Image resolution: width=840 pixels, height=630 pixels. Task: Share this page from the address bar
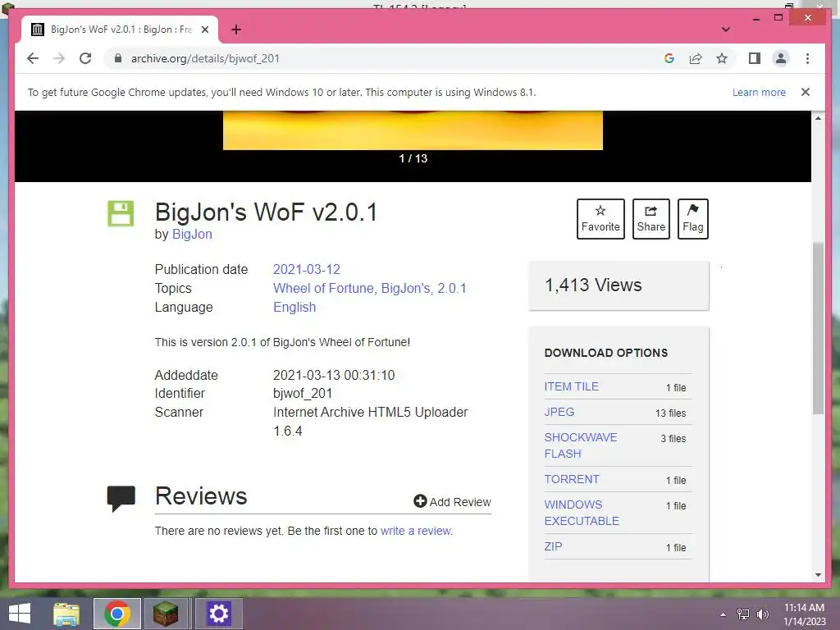point(696,58)
